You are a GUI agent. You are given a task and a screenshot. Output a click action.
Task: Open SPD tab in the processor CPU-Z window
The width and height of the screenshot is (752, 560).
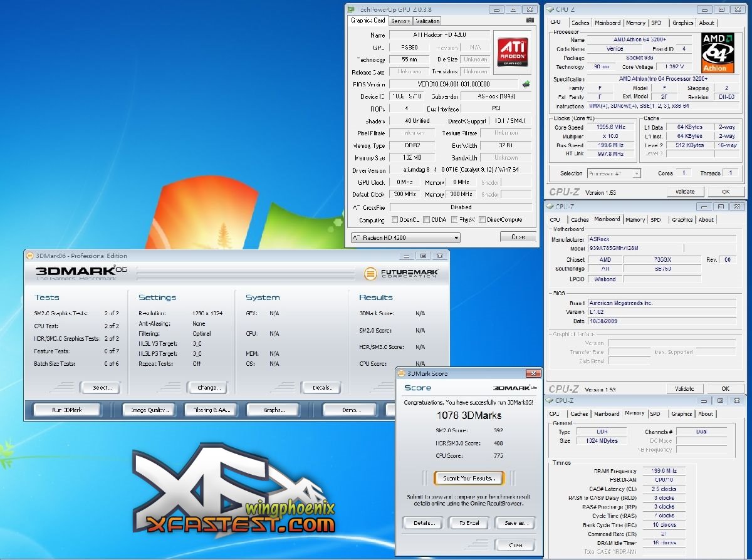click(656, 23)
